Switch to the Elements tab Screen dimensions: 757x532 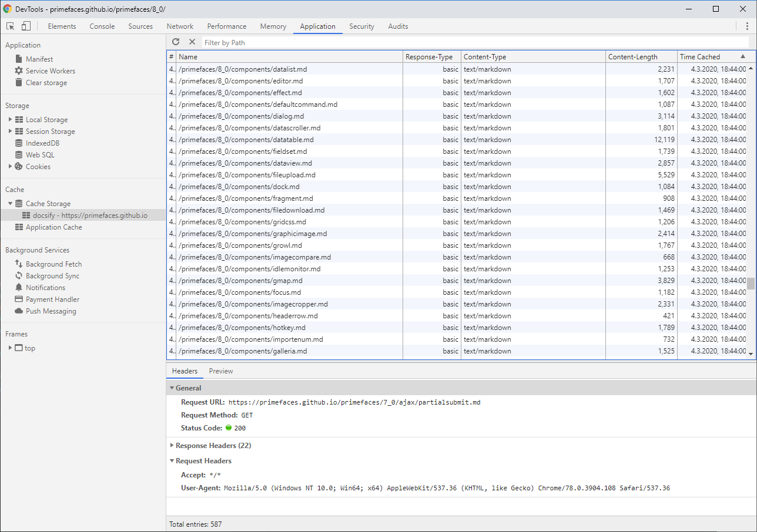62,26
